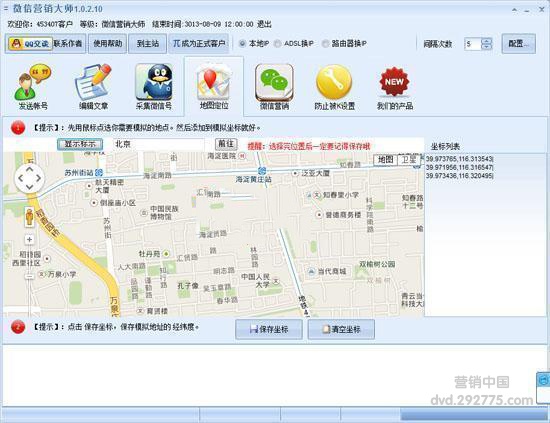Viewport: 550px width, 423px height.
Task: Pan map up with the navigation arrow
Action: tap(29, 169)
